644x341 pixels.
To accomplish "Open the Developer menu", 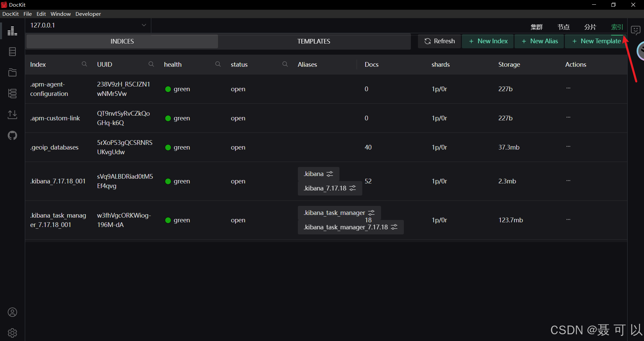I will 88,14.
